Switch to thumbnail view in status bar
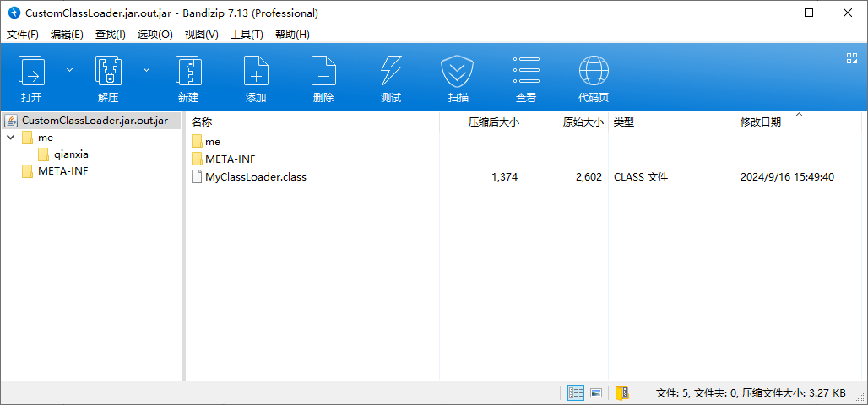The height and width of the screenshot is (405, 868). [596, 393]
